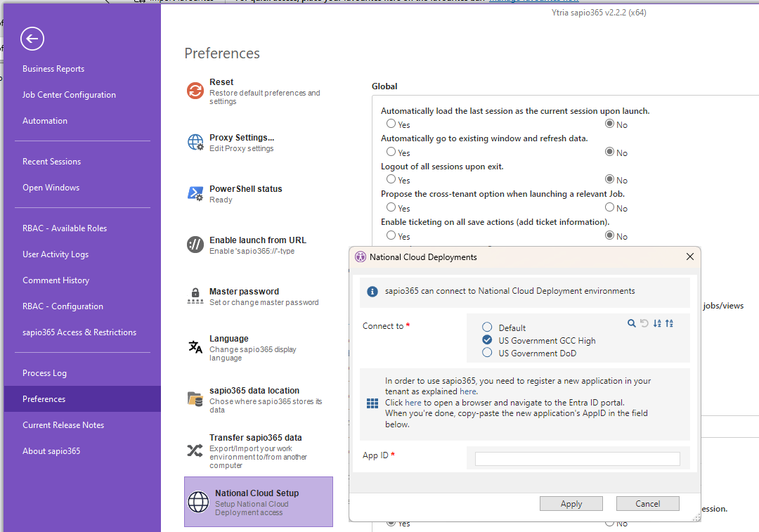
Task: Click the sapio365 data location title text
Action: pos(254,391)
